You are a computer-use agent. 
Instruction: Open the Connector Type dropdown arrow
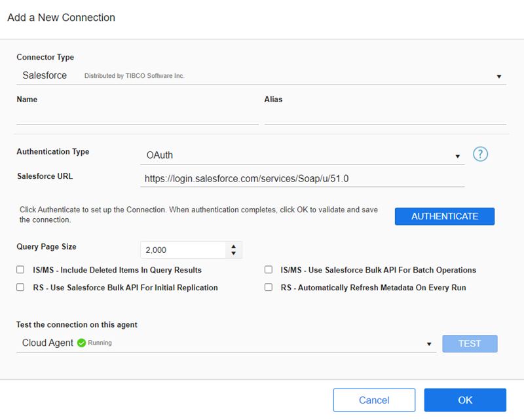[499, 76]
